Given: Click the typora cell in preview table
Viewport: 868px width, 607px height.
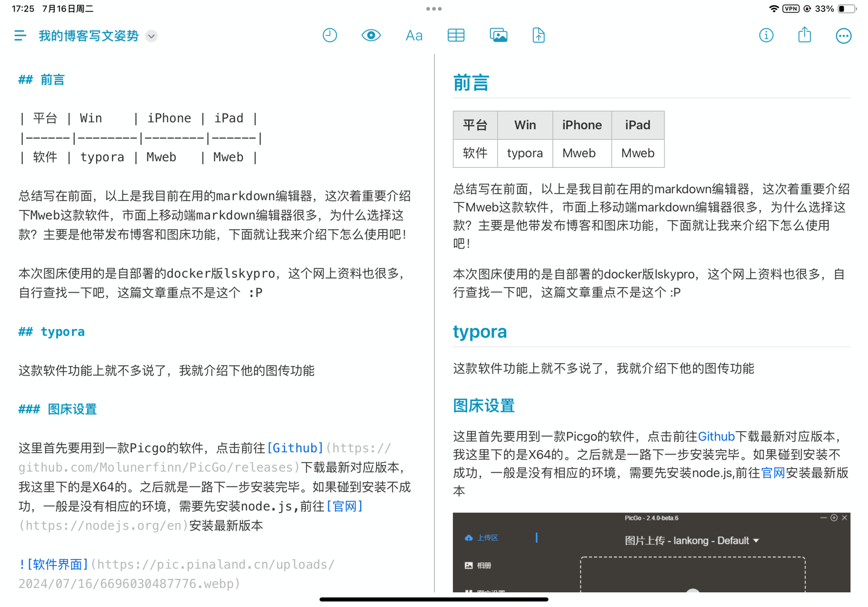Looking at the screenshot, I should [525, 153].
